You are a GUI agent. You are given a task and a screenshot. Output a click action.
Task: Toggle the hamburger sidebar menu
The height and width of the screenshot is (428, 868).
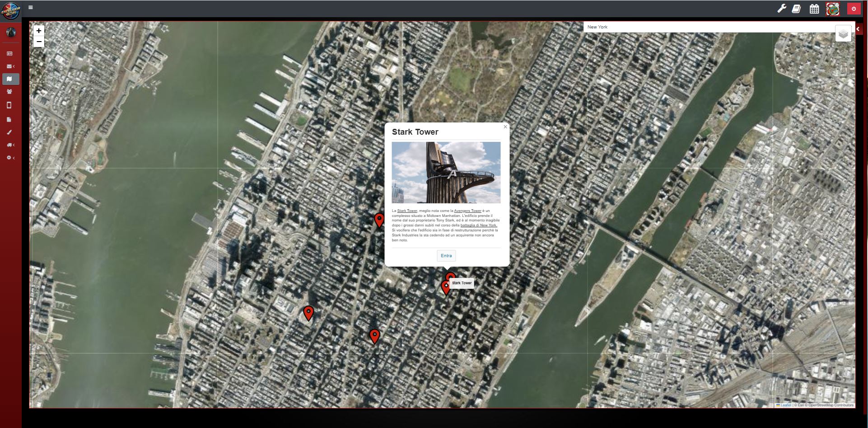[x=31, y=7]
